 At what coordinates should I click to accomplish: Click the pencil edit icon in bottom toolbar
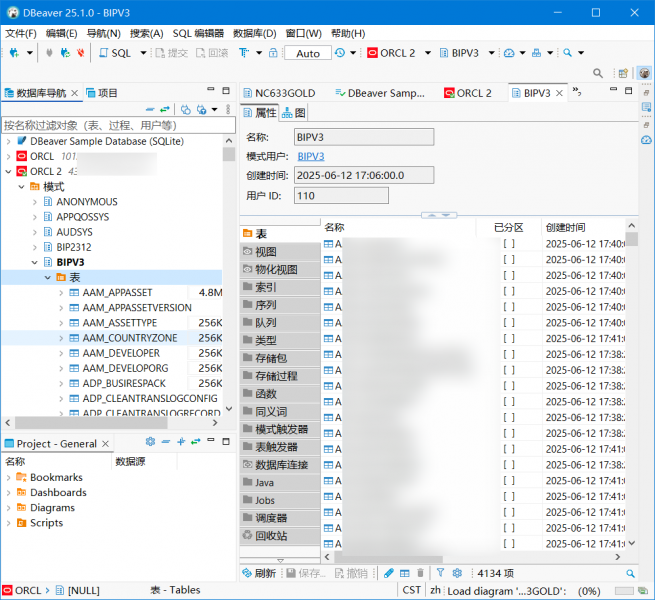(x=388, y=573)
